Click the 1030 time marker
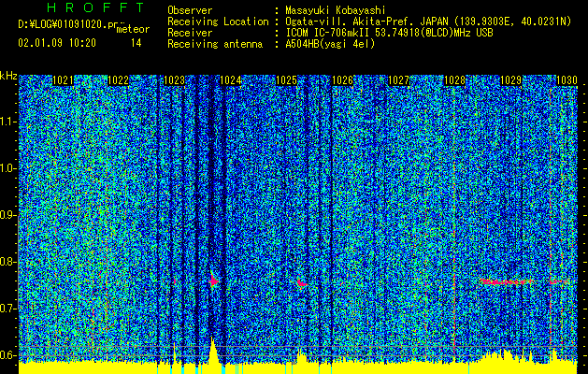 point(566,80)
